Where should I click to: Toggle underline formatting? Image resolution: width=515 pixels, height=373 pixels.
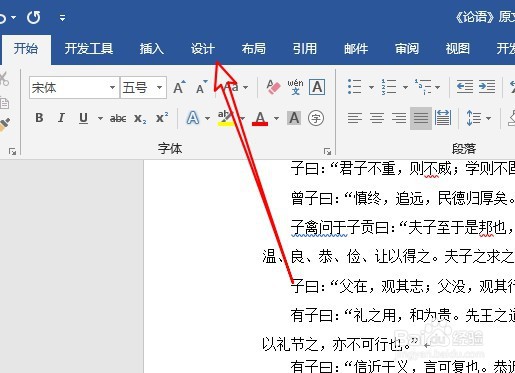click(x=83, y=118)
